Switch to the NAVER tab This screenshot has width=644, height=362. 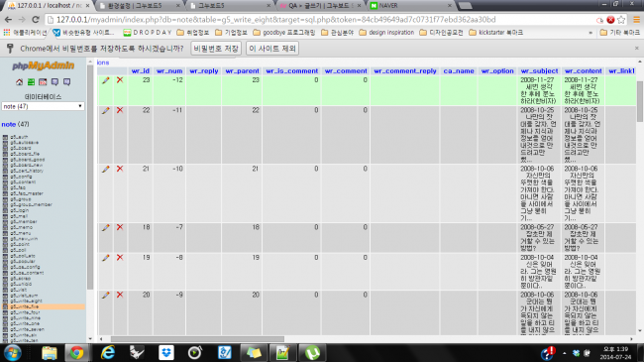coord(411,6)
